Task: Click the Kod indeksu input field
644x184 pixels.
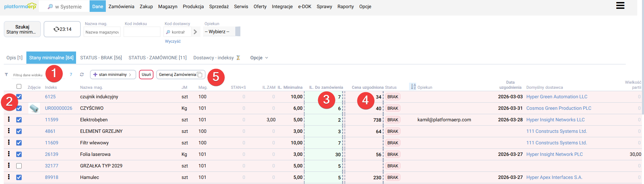Action: 142,32
